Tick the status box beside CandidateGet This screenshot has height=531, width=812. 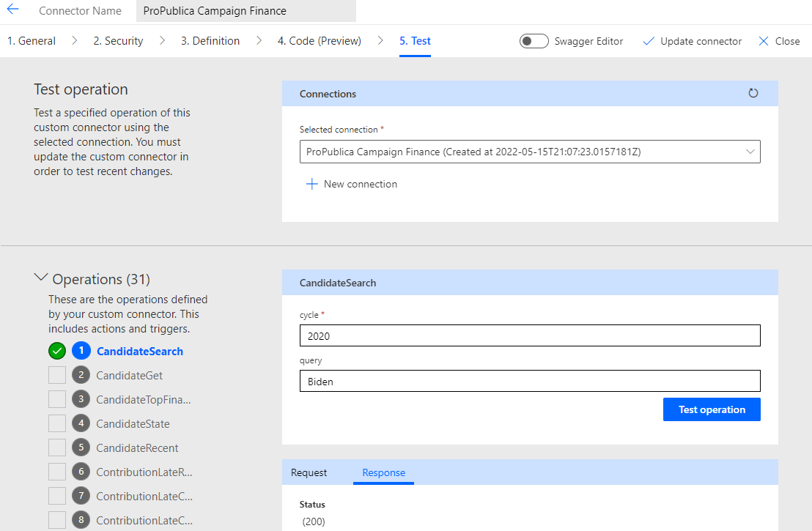pyautogui.click(x=57, y=375)
